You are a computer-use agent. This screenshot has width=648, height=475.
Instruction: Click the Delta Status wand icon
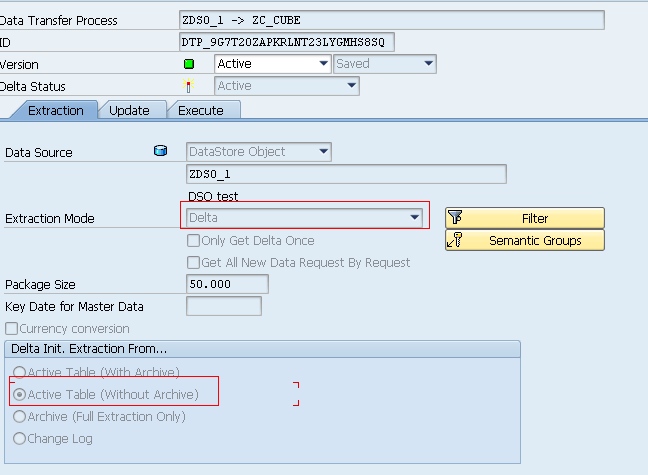(x=188, y=86)
